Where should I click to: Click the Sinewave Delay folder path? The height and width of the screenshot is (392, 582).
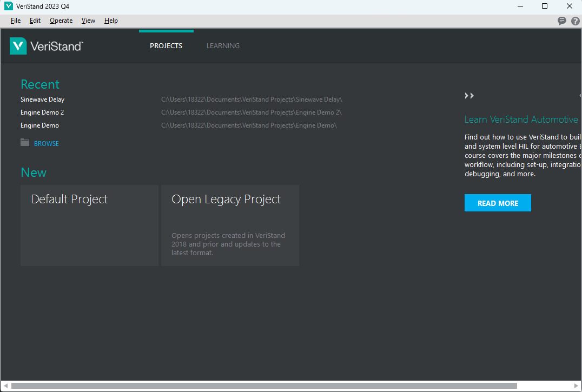click(252, 99)
